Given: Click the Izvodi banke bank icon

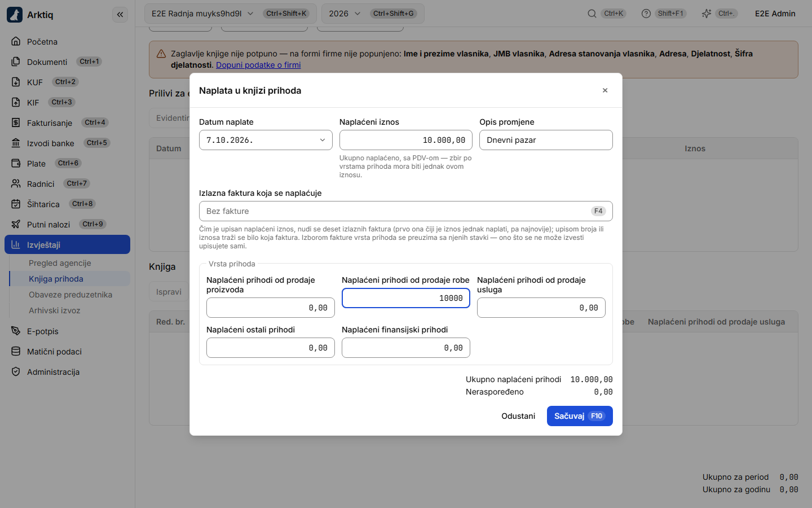Looking at the screenshot, I should [16, 143].
